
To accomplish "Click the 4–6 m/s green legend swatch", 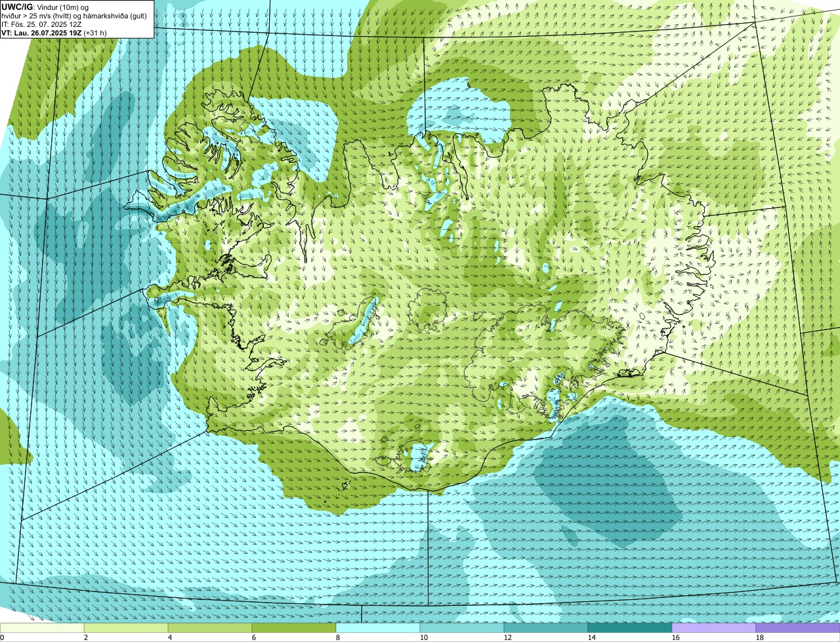I will click(210, 628).
